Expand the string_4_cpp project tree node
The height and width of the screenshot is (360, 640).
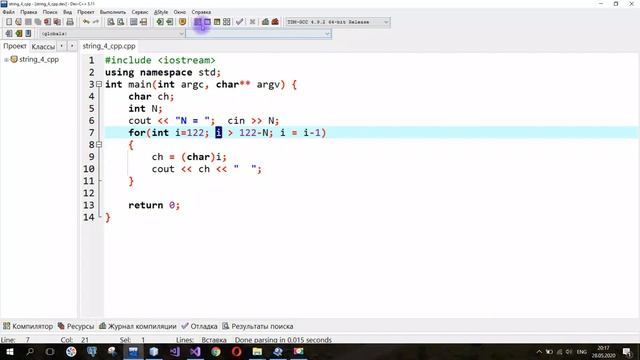(x=6, y=60)
